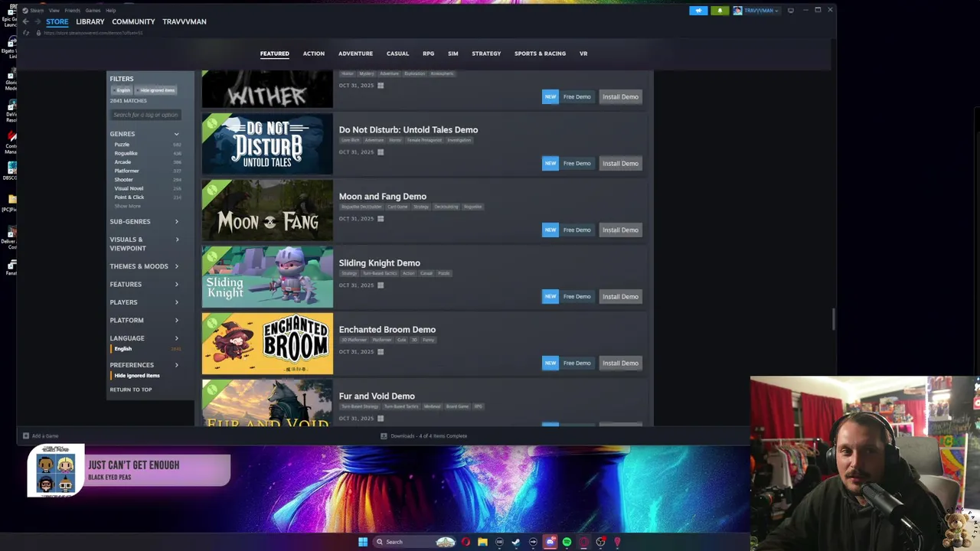
Task: Toggle the Puzzle genre filter
Action: tap(122, 145)
